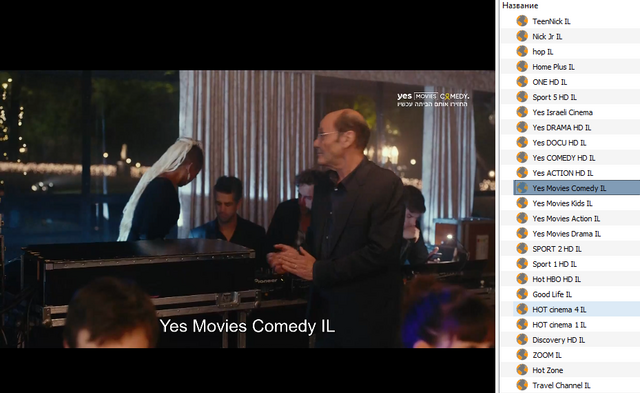The image size is (640, 393).
Task: Switch to SPORT 2 HD IL
Action: [x=557, y=249]
